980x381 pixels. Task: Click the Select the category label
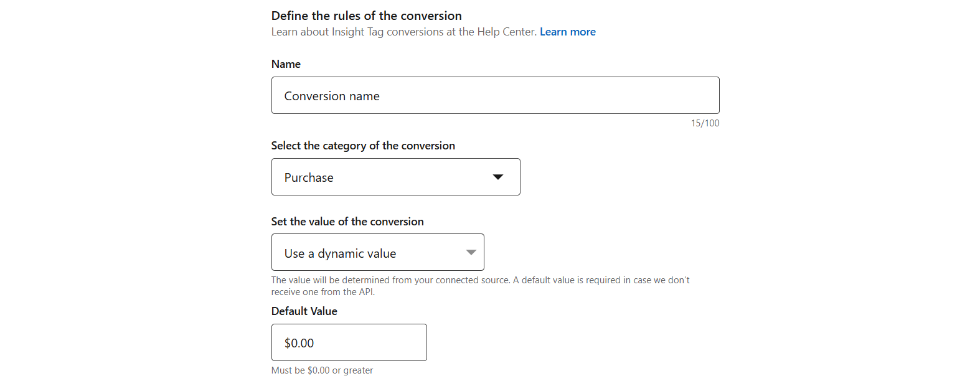[x=362, y=146]
